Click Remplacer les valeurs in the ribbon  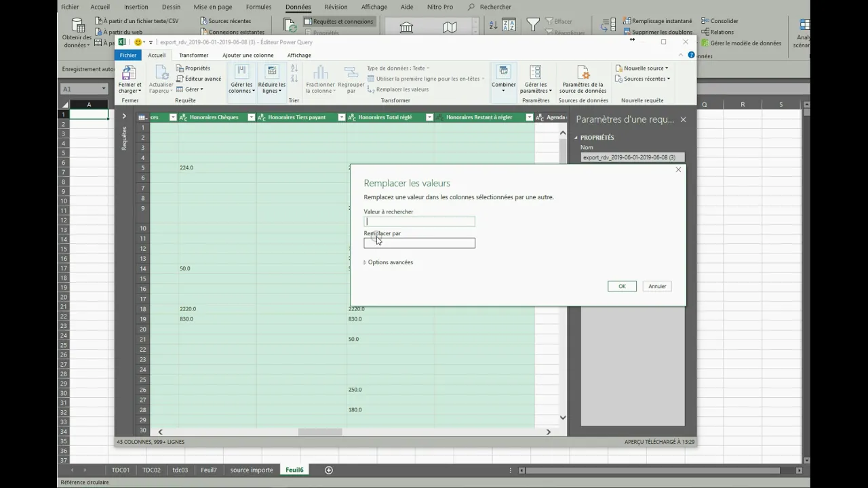pos(398,89)
